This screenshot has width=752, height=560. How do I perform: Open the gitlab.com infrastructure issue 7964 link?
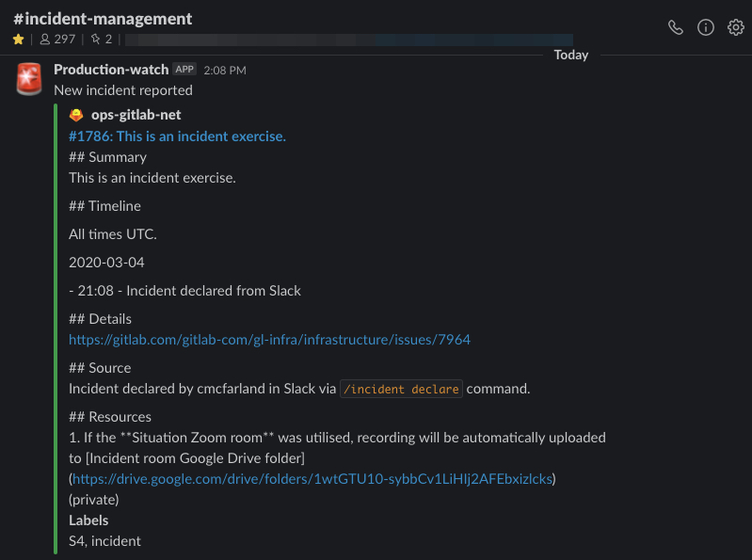(269, 340)
